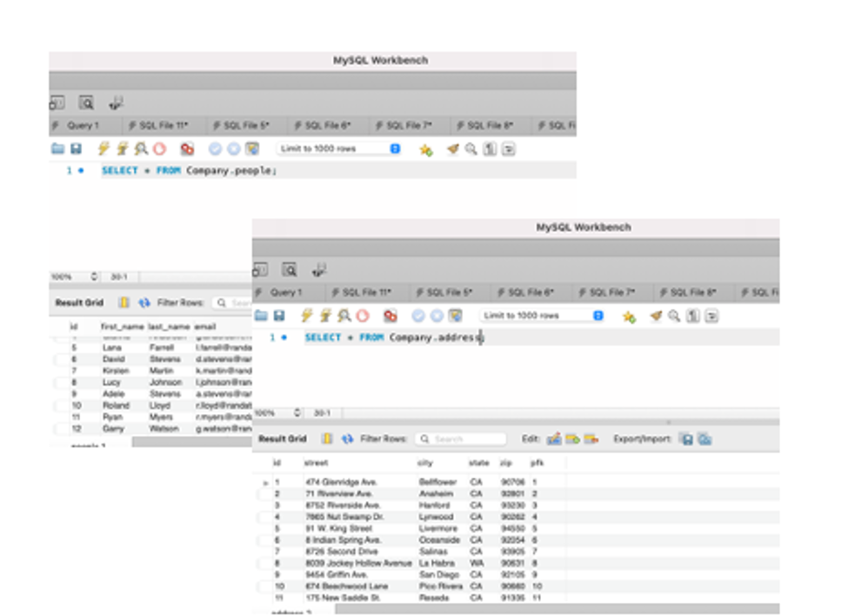Roll back transaction with X icon, address window
The height and width of the screenshot is (616, 855).
pyautogui.click(x=437, y=316)
